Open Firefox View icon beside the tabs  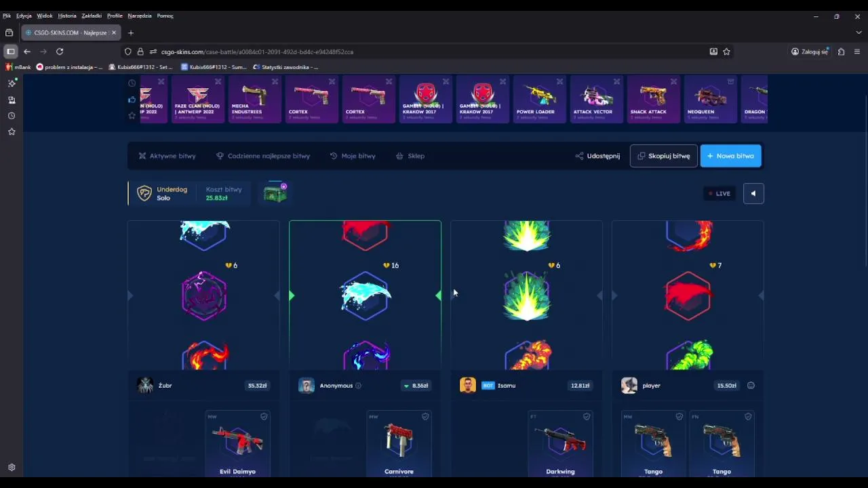click(9, 33)
